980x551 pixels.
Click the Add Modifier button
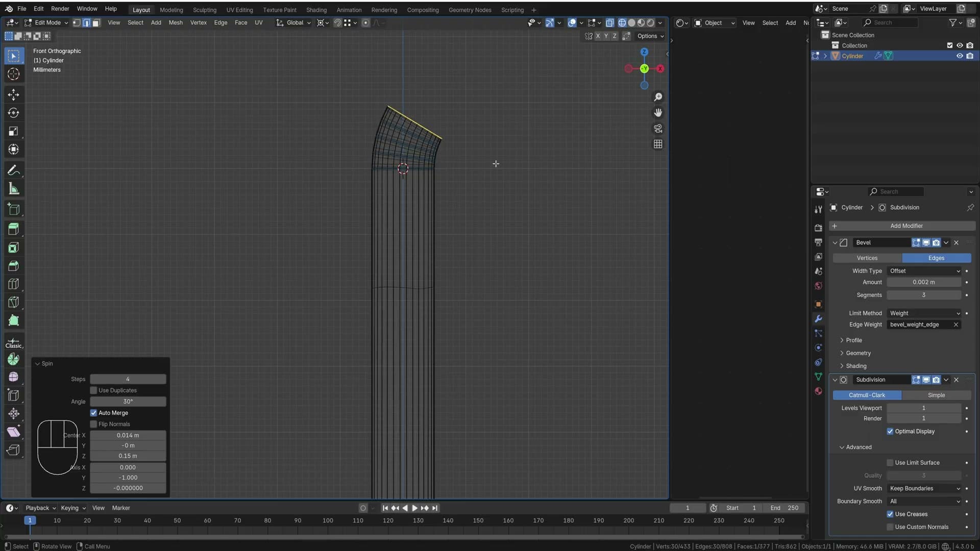point(902,226)
